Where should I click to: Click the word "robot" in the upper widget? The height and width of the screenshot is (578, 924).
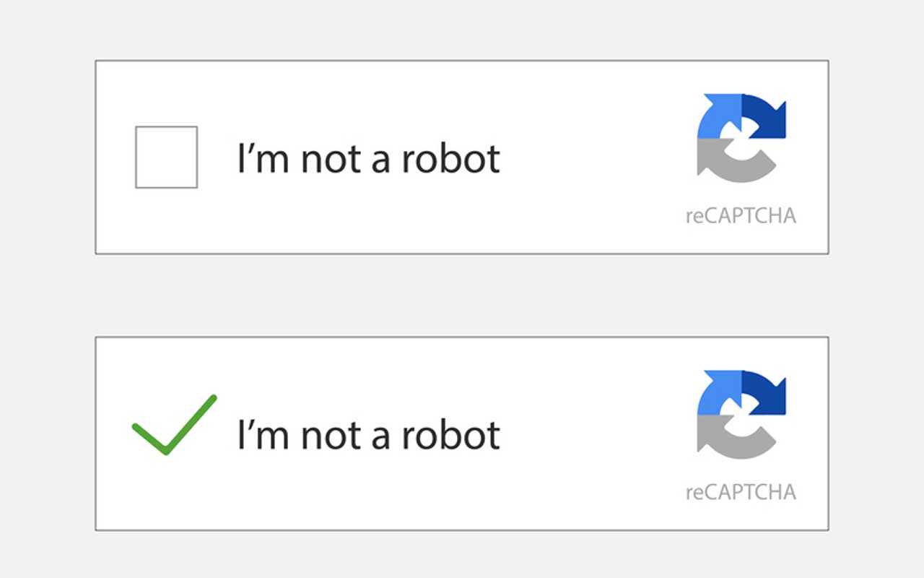[x=451, y=158]
